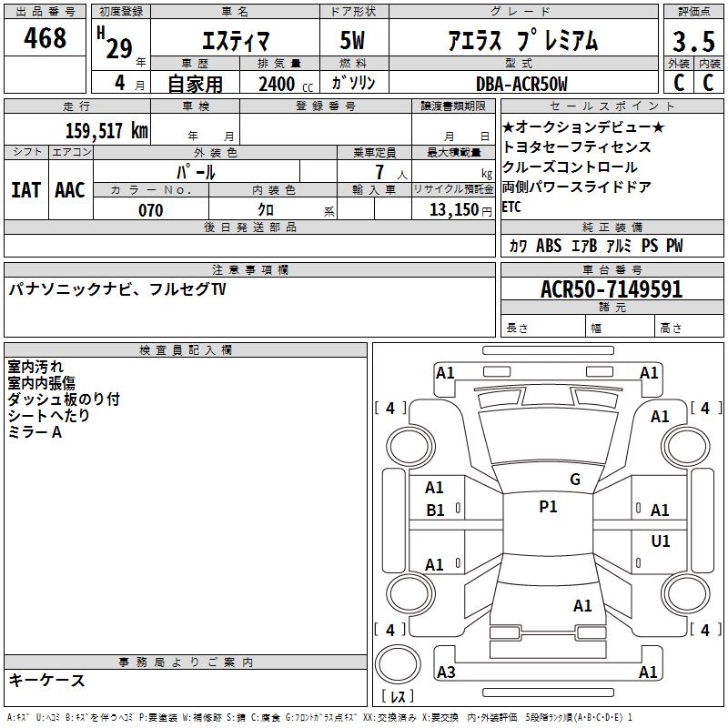Click the lot number 468

click(45, 37)
